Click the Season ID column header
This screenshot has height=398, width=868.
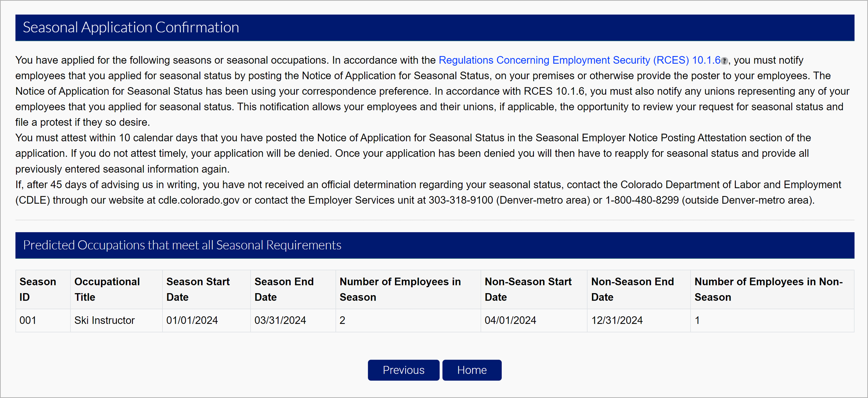[38, 289]
